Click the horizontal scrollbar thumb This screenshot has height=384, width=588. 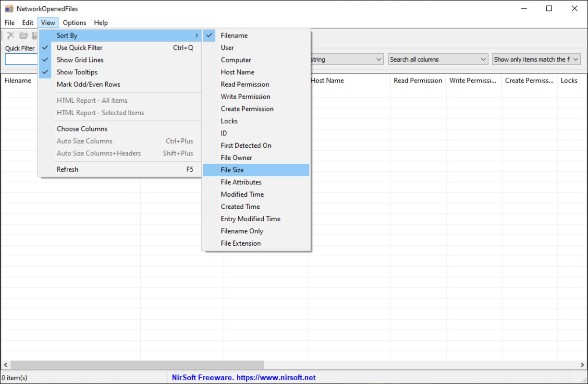(137, 365)
